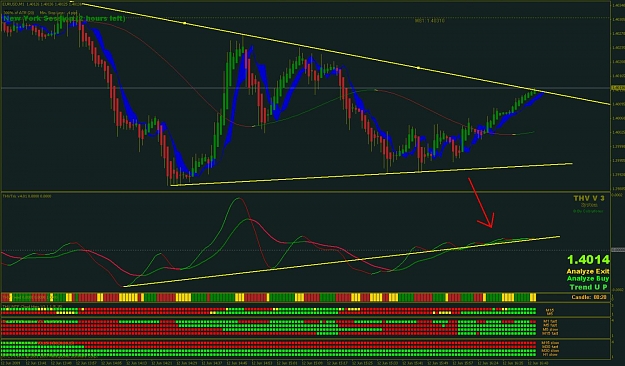Click the EURUSD,M1 chart header text
The width and height of the screenshot is (625, 366).
[41, 4]
